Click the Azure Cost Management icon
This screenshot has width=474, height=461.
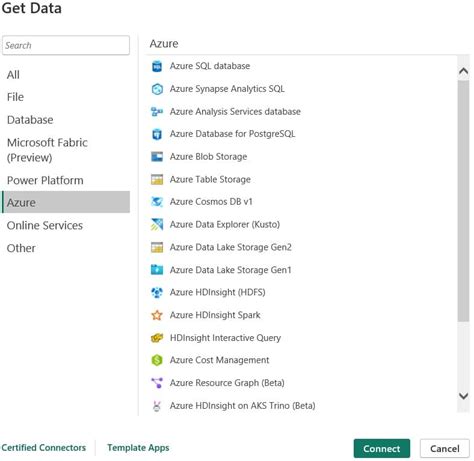tap(157, 360)
